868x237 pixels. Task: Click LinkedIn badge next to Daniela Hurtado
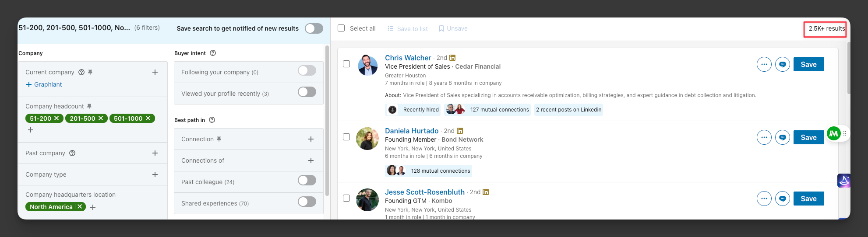coord(460,131)
